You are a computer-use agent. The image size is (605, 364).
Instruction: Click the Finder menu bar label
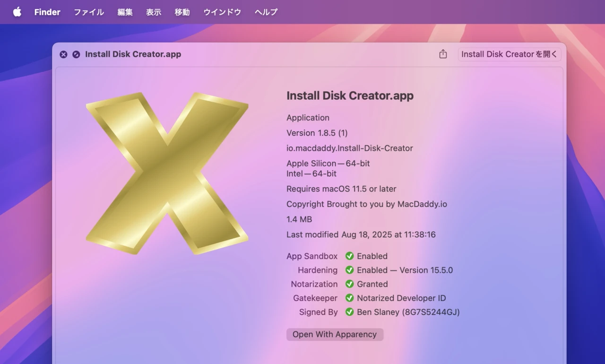click(47, 12)
